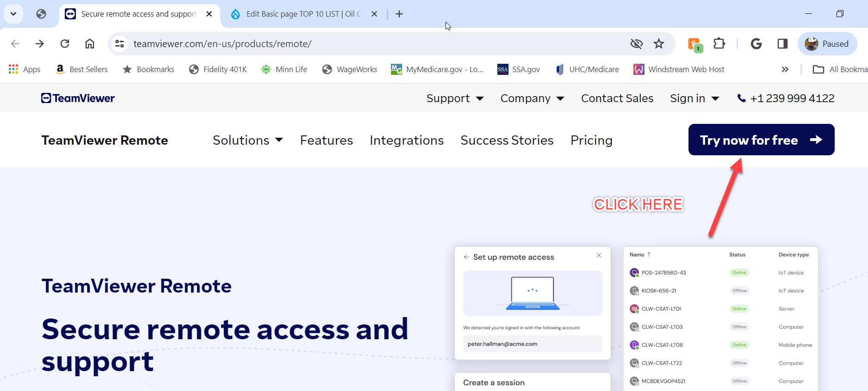Click the +1 239 999 4122 phone number

786,98
